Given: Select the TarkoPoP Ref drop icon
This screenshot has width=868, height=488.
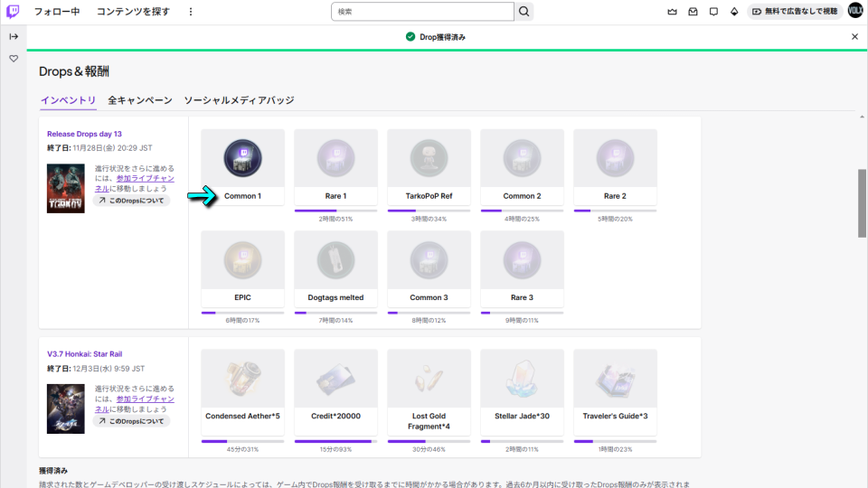Looking at the screenshot, I should [x=429, y=158].
